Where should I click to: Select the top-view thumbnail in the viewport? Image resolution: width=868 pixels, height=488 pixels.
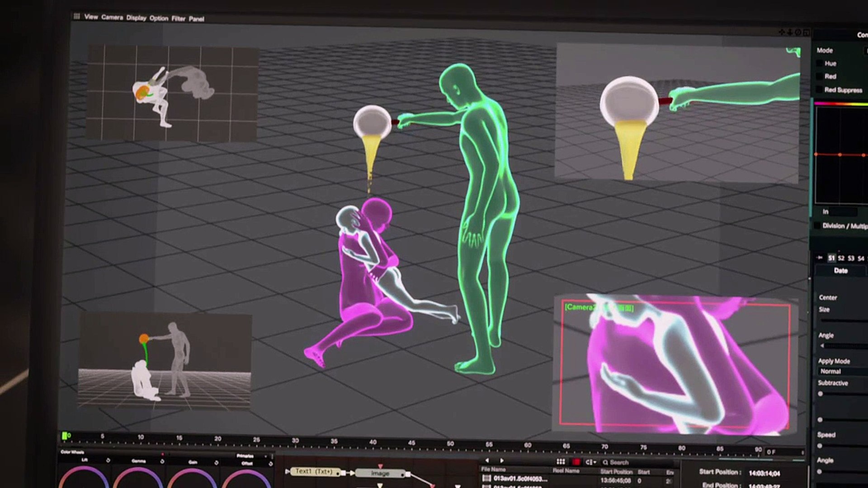point(172,93)
